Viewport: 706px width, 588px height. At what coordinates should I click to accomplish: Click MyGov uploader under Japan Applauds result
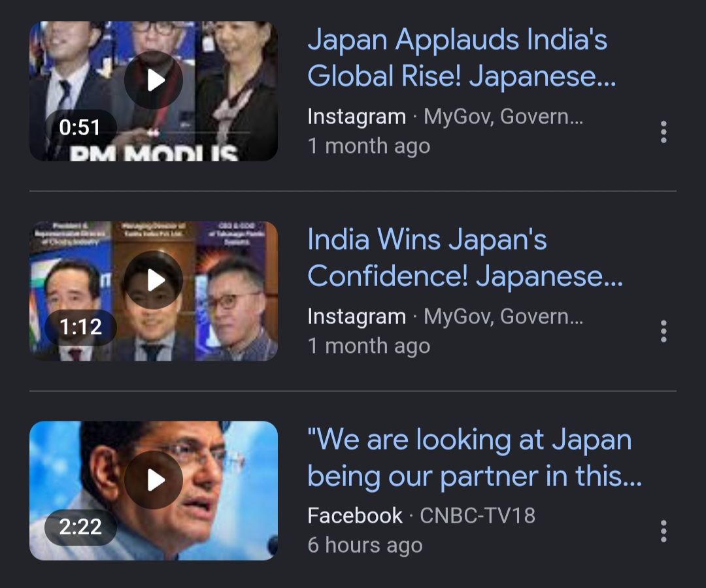click(x=503, y=117)
